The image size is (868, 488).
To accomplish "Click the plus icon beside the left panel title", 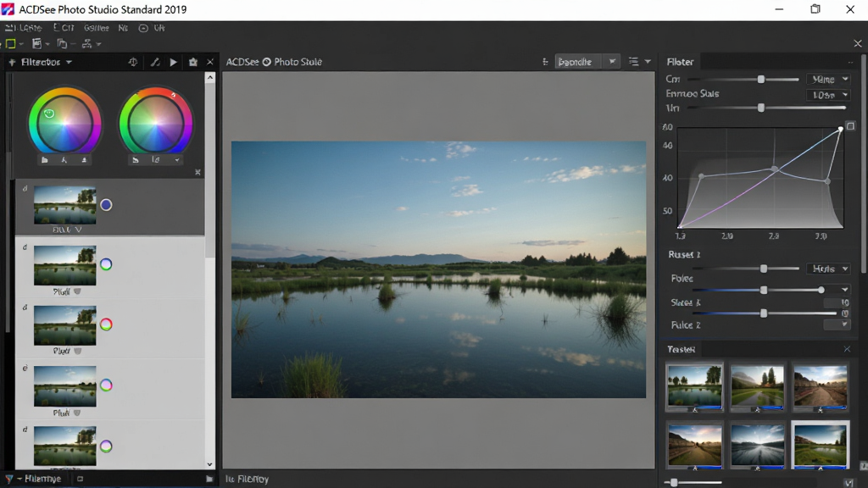I will [12, 63].
